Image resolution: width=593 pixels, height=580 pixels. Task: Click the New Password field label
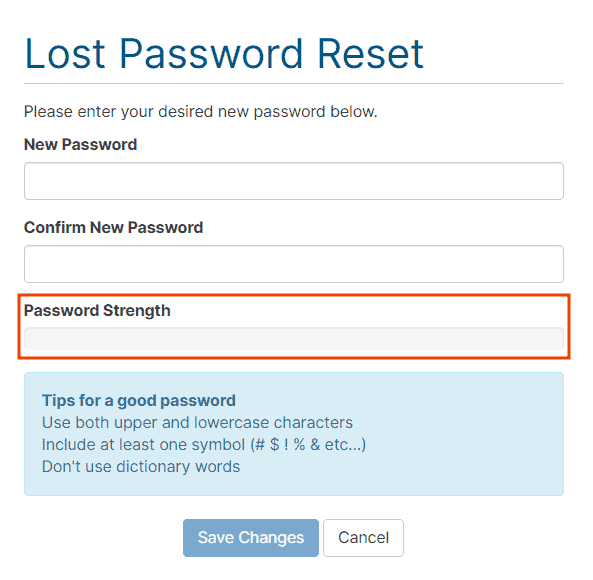click(x=81, y=144)
